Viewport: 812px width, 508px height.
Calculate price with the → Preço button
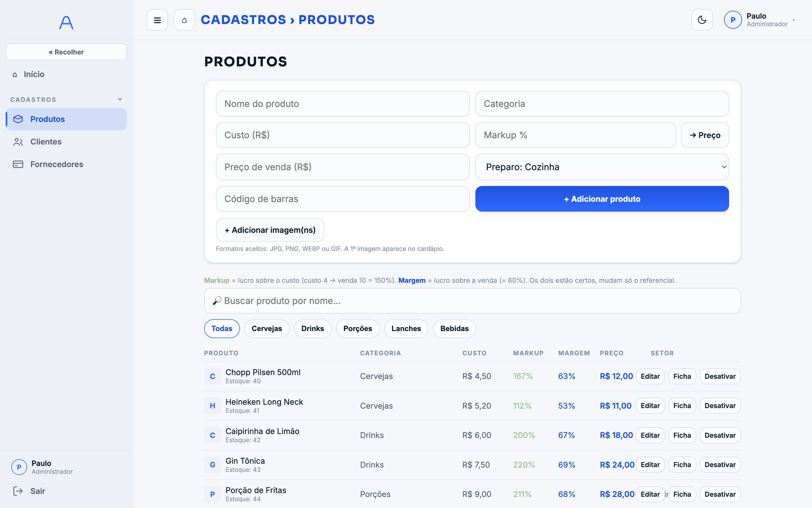click(x=705, y=135)
